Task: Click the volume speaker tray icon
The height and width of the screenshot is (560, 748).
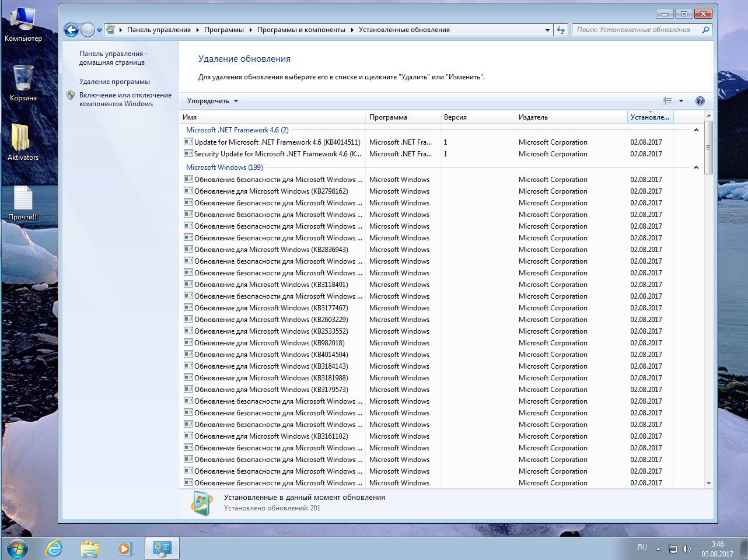Action: [x=687, y=549]
